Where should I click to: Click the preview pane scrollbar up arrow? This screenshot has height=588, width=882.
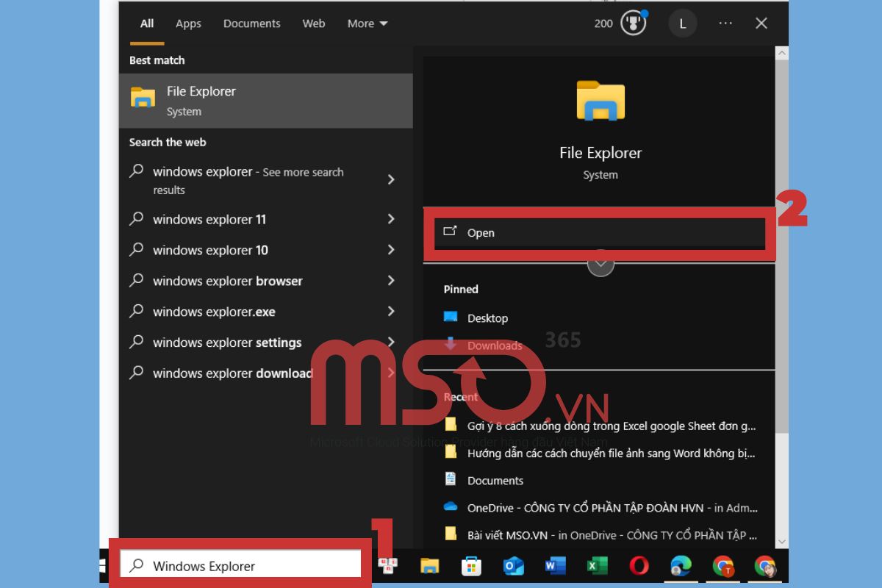point(782,53)
